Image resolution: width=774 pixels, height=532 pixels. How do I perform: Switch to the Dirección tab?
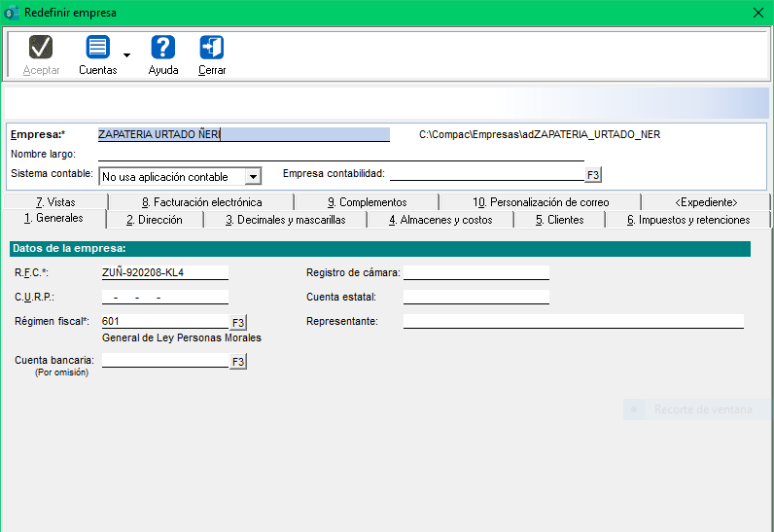point(154,220)
